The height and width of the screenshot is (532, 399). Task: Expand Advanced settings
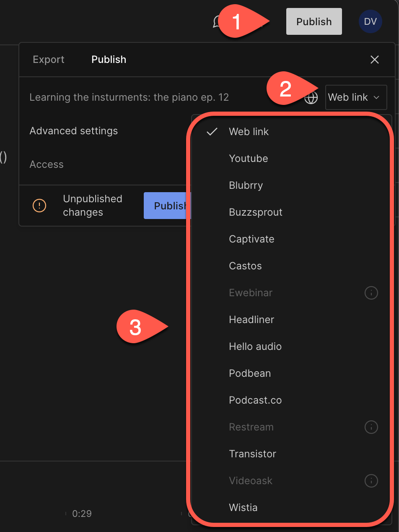pos(74,131)
